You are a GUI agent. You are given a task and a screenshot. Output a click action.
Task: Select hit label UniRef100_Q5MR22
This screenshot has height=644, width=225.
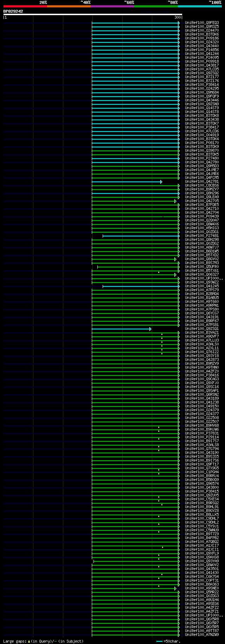point(202,592)
